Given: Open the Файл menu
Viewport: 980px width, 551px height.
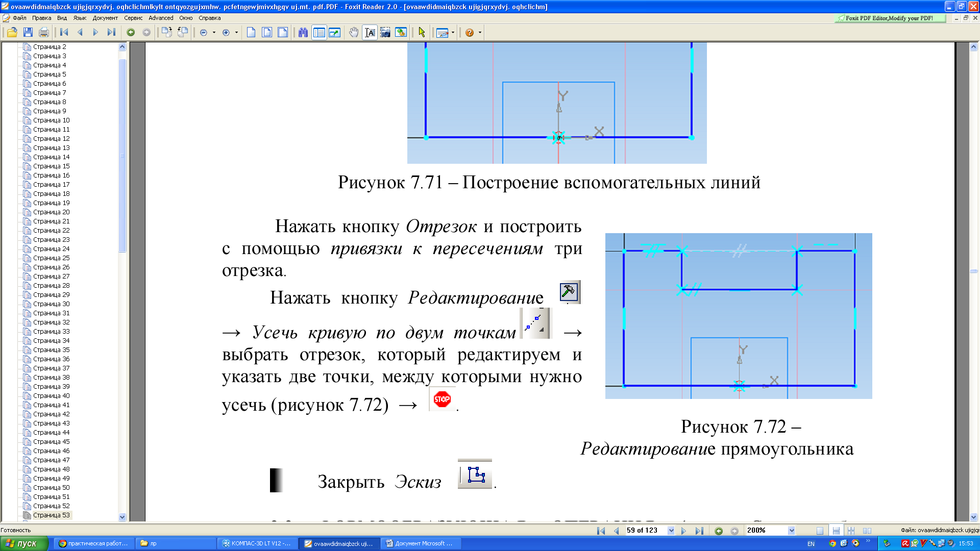Looking at the screenshot, I should (x=19, y=18).
